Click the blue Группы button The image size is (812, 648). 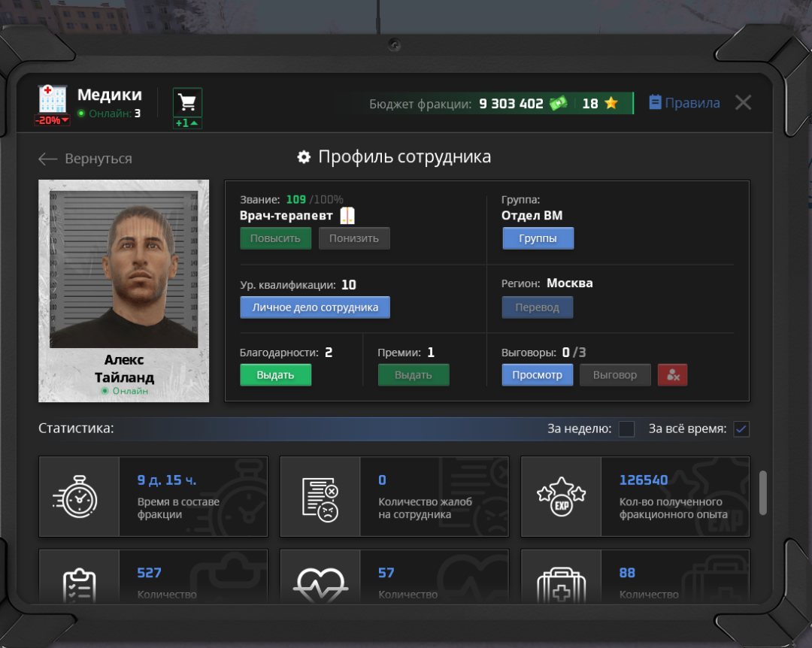click(x=538, y=238)
